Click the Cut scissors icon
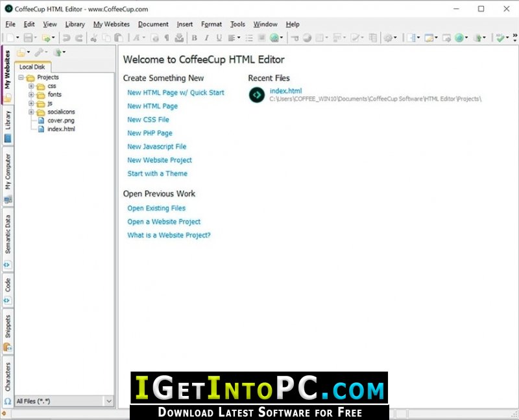 [94, 38]
